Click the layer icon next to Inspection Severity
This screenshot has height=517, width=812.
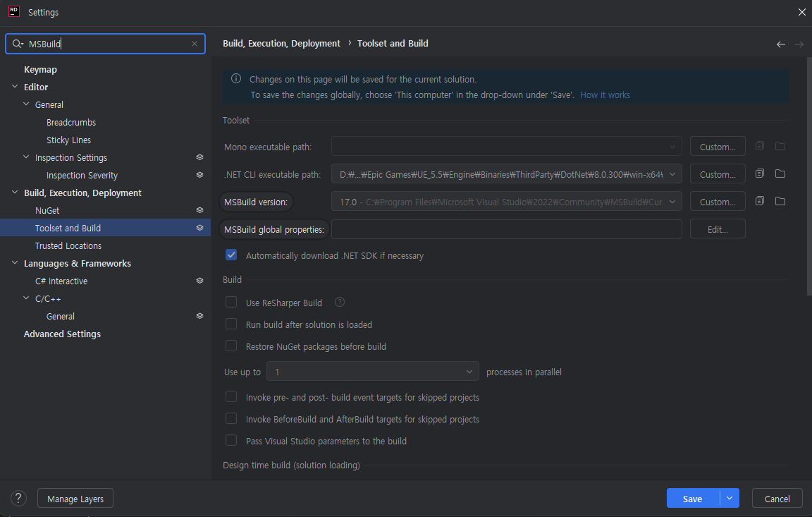199,175
